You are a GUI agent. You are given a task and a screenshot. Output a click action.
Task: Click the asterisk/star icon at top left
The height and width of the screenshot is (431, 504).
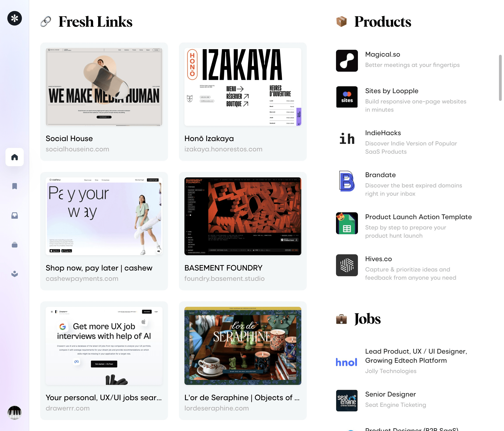click(15, 18)
